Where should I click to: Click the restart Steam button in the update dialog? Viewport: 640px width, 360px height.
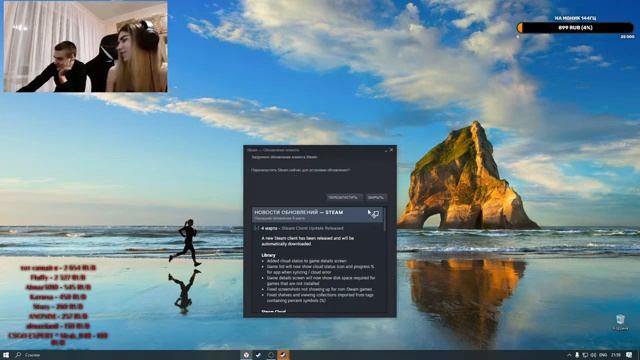[344, 198]
